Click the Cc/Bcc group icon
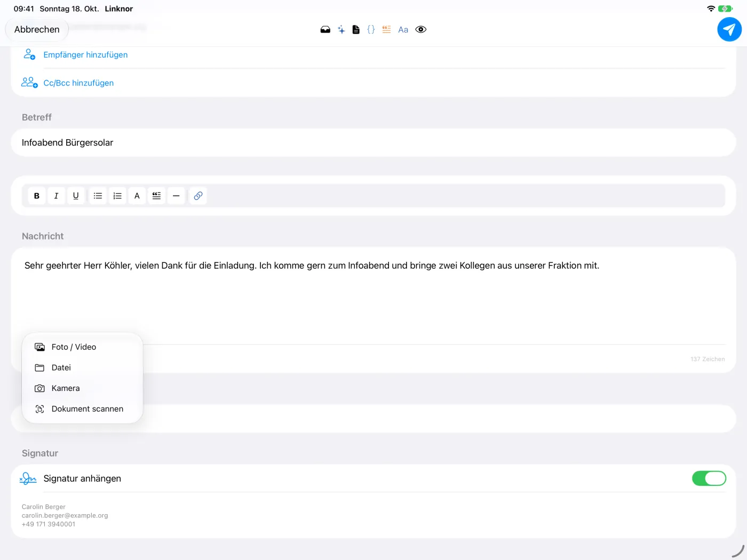 (29, 83)
